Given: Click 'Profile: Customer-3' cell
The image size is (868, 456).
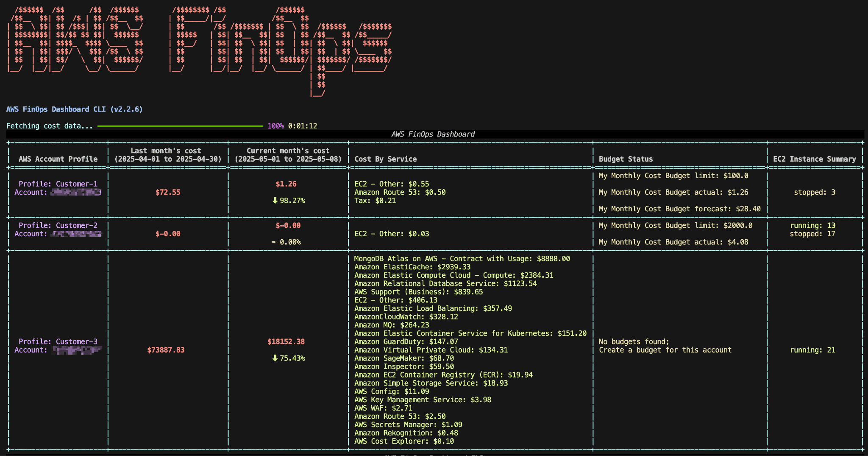Looking at the screenshot, I should tap(58, 342).
